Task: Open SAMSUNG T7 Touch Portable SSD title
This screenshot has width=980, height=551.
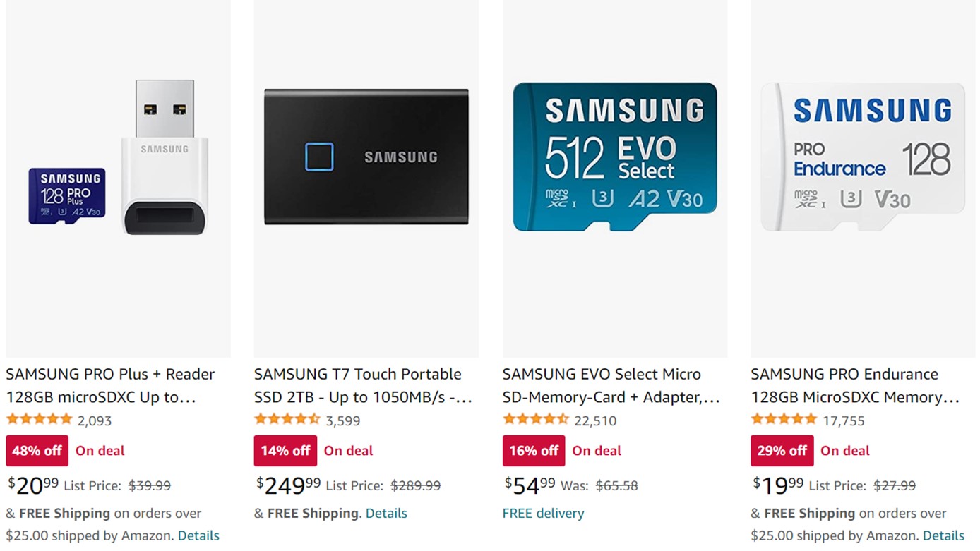Action: [x=362, y=385]
